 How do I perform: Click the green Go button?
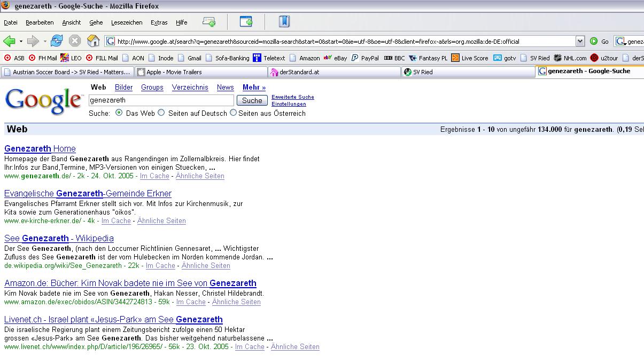pos(600,41)
